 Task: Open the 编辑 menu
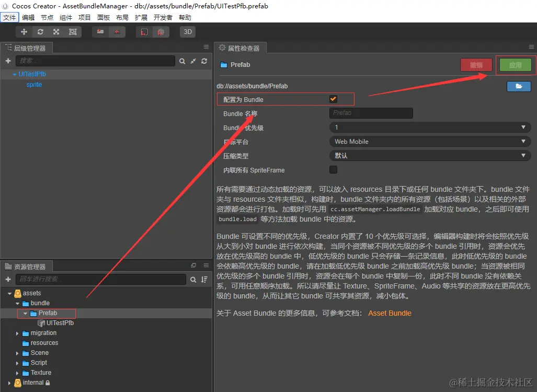point(28,17)
